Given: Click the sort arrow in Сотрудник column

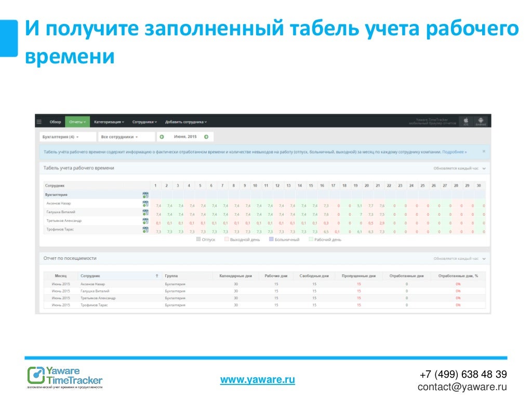Looking at the screenshot, I should 157,276.
